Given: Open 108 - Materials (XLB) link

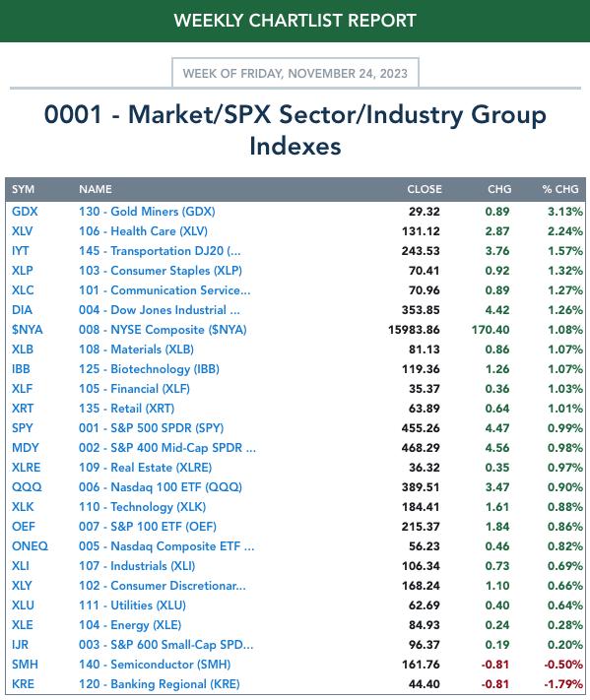Looking at the screenshot, I should click(136, 350).
